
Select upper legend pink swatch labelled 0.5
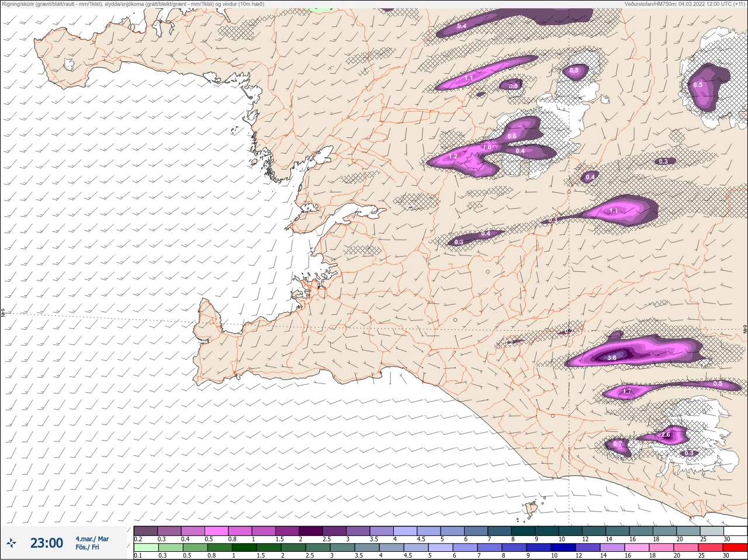click(x=216, y=531)
